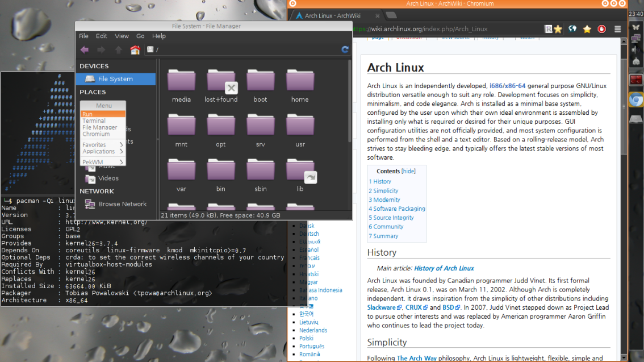
Task: Click the Chromium icon in the dock
Action: tap(636, 101)
